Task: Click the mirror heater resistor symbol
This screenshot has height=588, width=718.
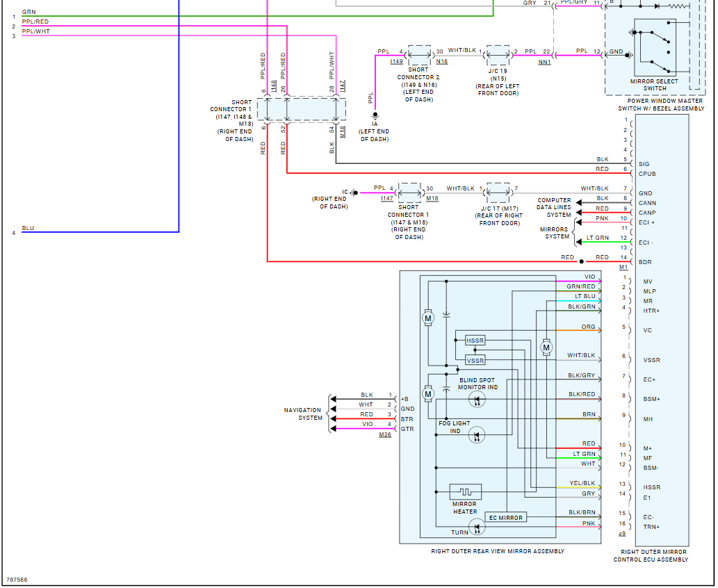Action: coord(465,492)
